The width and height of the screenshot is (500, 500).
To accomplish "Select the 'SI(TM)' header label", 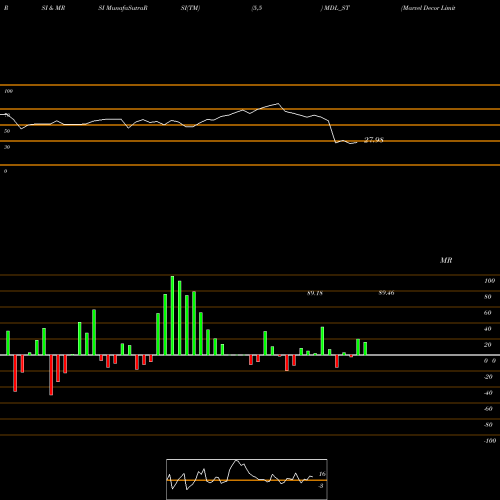I will (190, 8).
